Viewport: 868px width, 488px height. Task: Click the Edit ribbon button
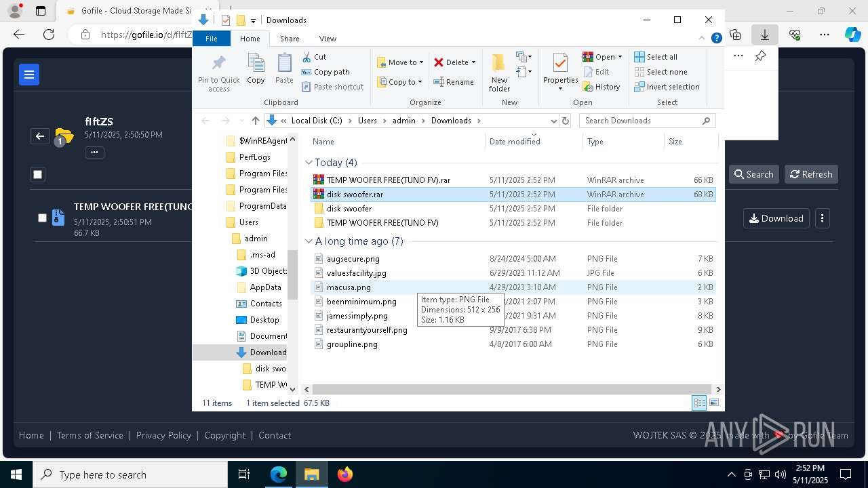pyautogui.click(x=596, y=72)
